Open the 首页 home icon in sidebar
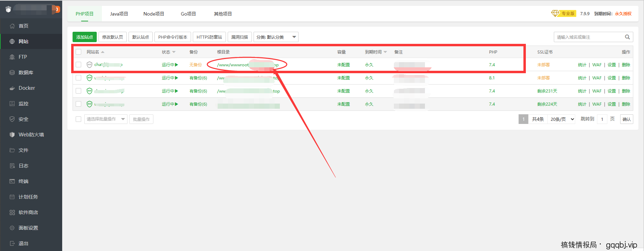Image resolution: width=644 pixels, height=251 pixels. (12, 26)
